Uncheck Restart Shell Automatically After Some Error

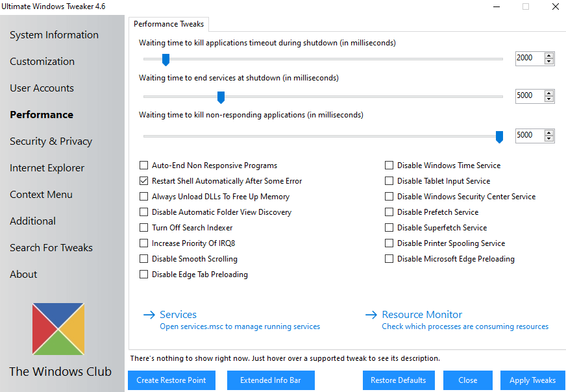144,181
